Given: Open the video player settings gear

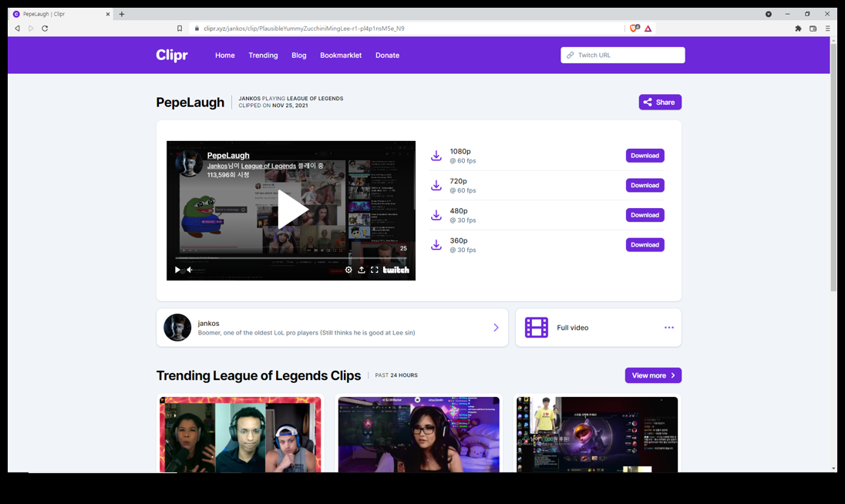Looking at the screenshot, I should 348,270.
